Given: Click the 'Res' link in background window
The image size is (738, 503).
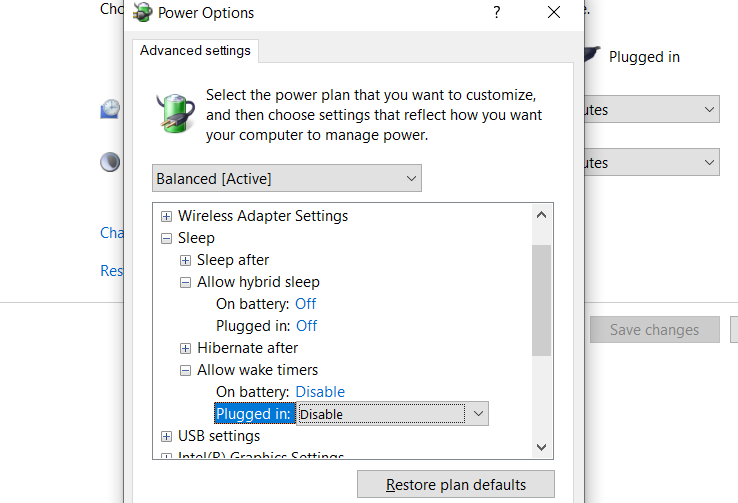Looking at the screenshot, I should point(112,271).
